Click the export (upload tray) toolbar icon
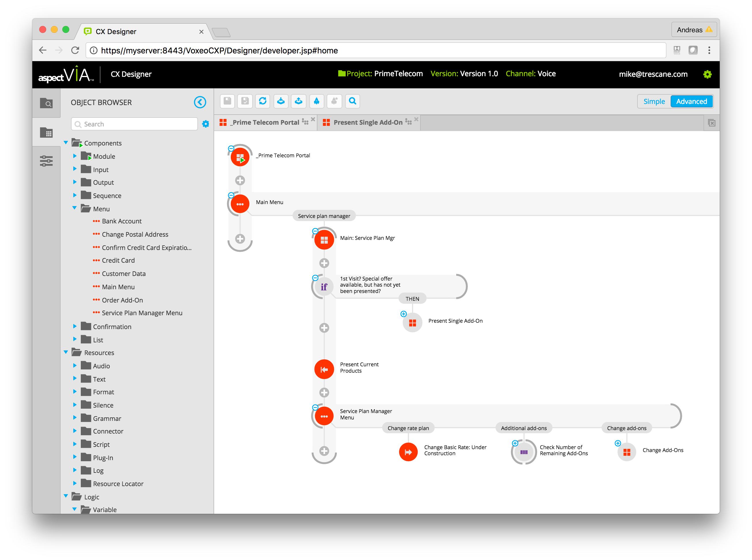752x560 pixels. click(x=299, y=101)
